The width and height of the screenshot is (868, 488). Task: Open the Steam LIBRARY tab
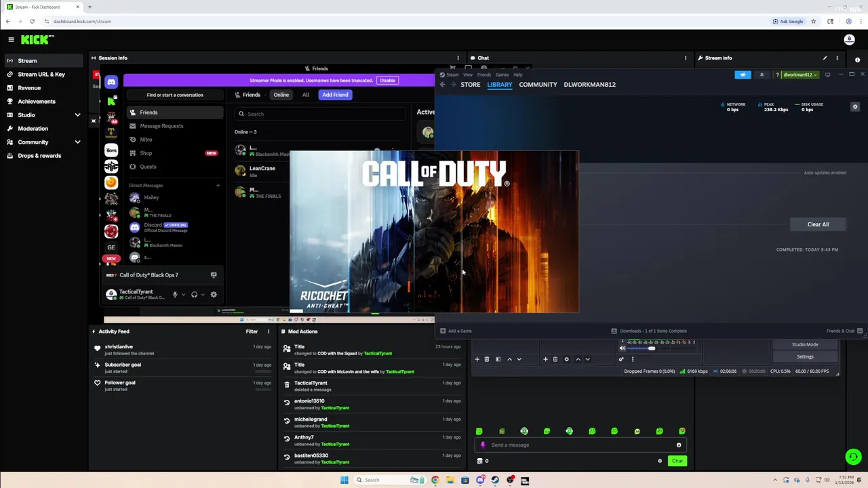[x=500, y=85]
